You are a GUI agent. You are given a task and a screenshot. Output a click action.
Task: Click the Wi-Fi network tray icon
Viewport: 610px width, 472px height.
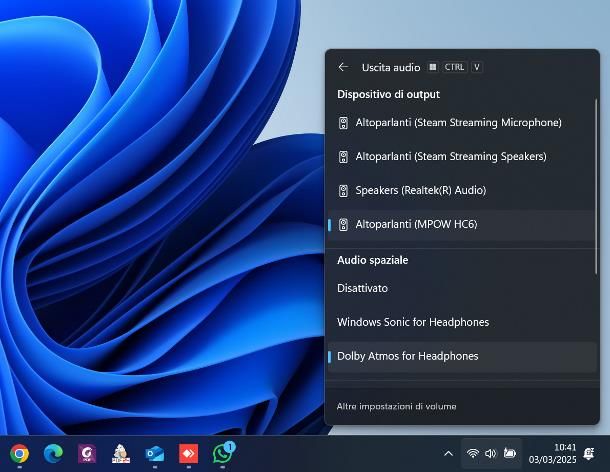[473, 453]
